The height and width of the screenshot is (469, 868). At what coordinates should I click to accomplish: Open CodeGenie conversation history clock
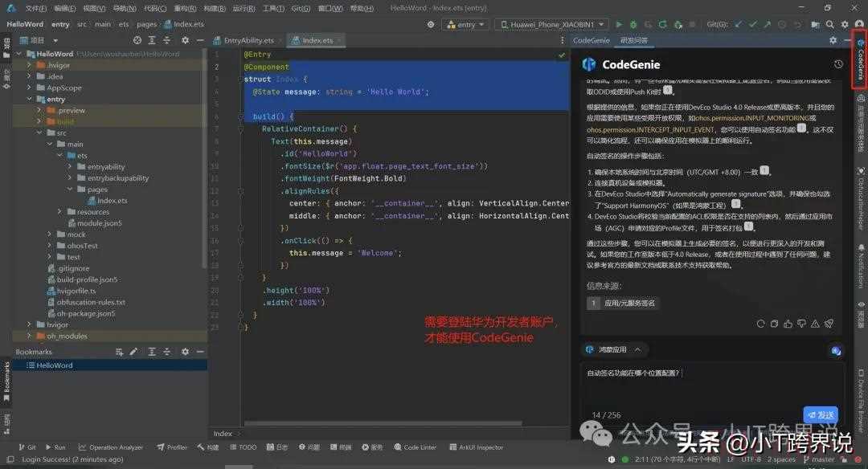[838, 64]
